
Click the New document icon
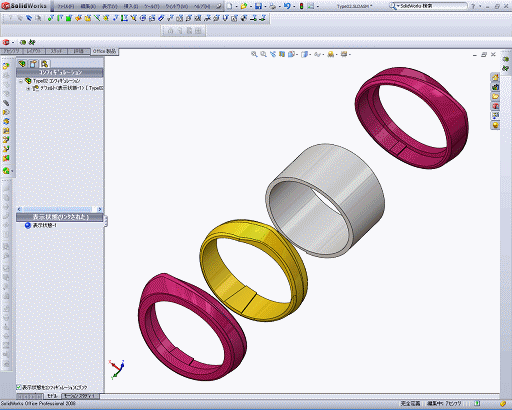tap(229, 6)
